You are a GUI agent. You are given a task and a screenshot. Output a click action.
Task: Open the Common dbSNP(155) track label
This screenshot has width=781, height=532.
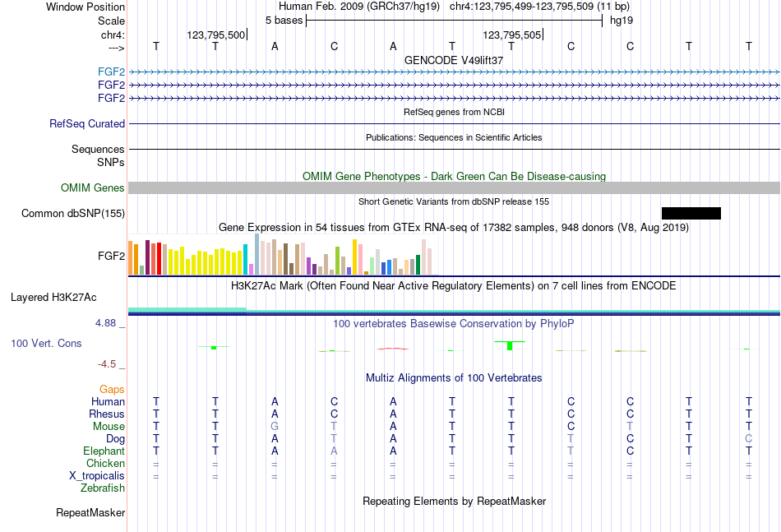[x=73, y=213]
